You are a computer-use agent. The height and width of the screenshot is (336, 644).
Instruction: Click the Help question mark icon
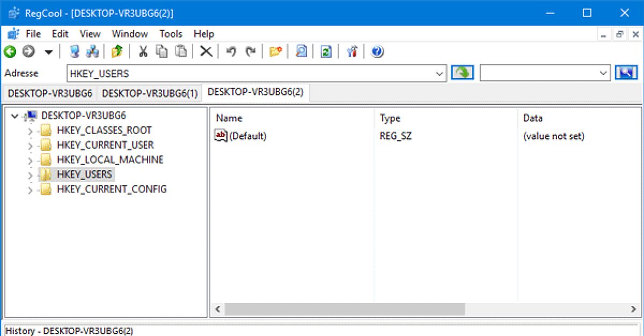(377, 51)
